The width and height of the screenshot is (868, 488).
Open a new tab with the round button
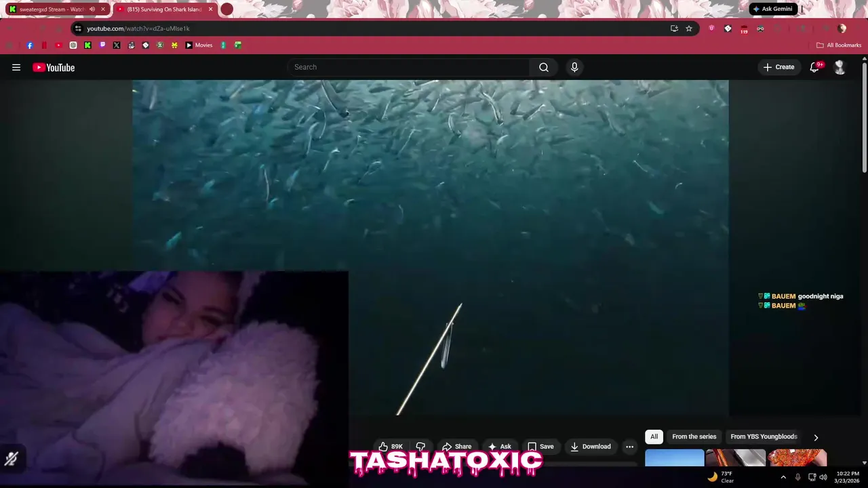click(x=226, y=9)
